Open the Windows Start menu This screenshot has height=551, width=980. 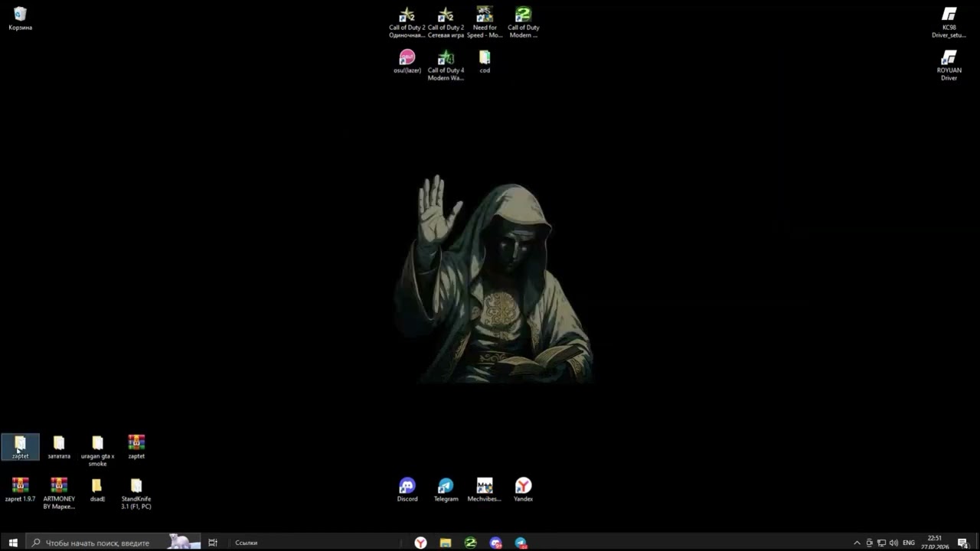13,543
